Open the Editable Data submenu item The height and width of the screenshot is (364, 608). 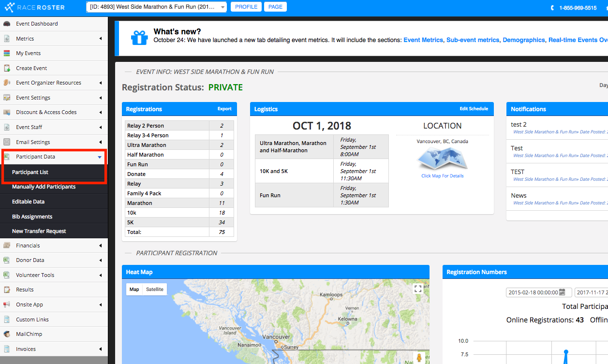54,202
